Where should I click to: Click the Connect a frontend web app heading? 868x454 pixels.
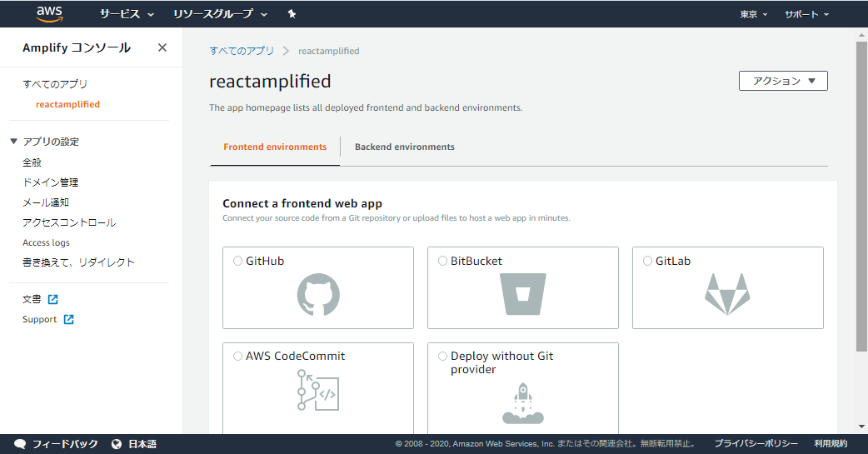coord(302,203)
